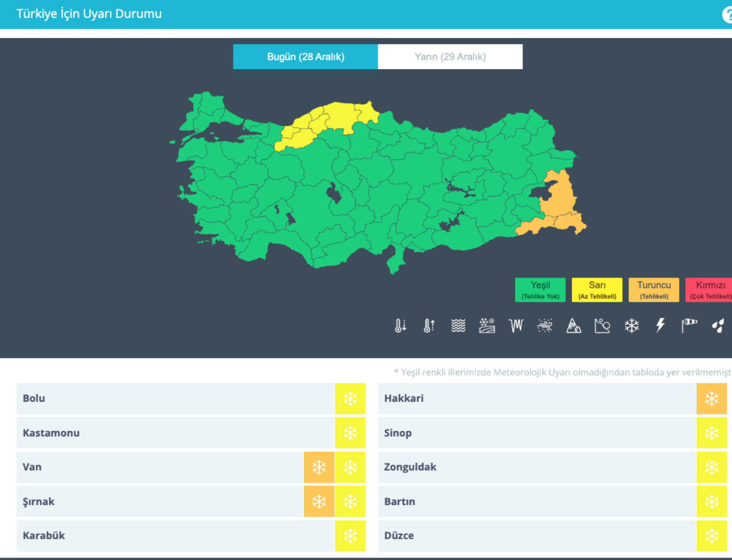This screenshot has height=560, width=732.
Task: Click the snow-covered mountain warning icon
Action: [x=574, y=326]
